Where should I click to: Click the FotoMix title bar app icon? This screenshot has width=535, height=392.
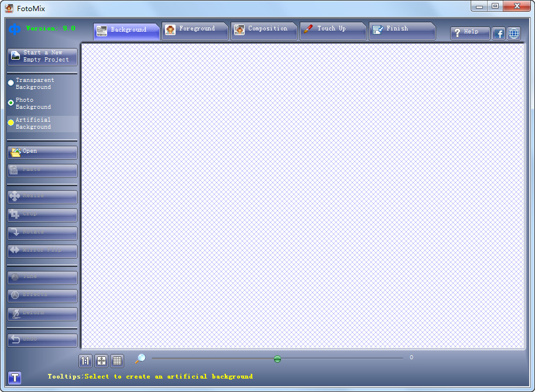click(9, 8)
